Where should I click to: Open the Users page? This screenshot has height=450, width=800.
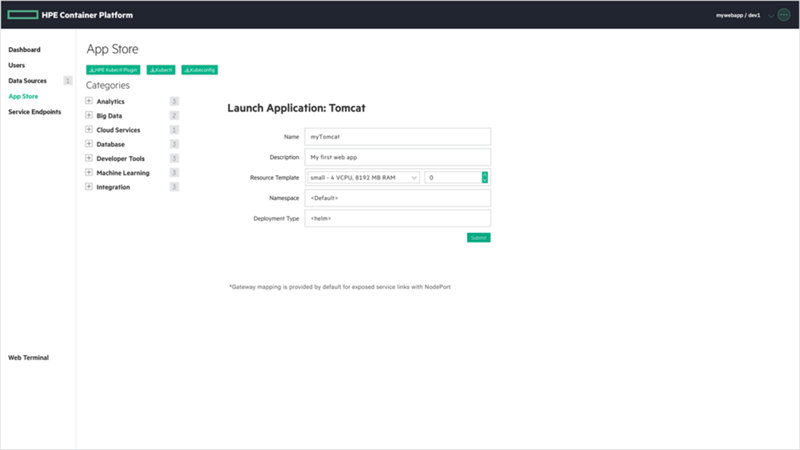pos(16,65)
